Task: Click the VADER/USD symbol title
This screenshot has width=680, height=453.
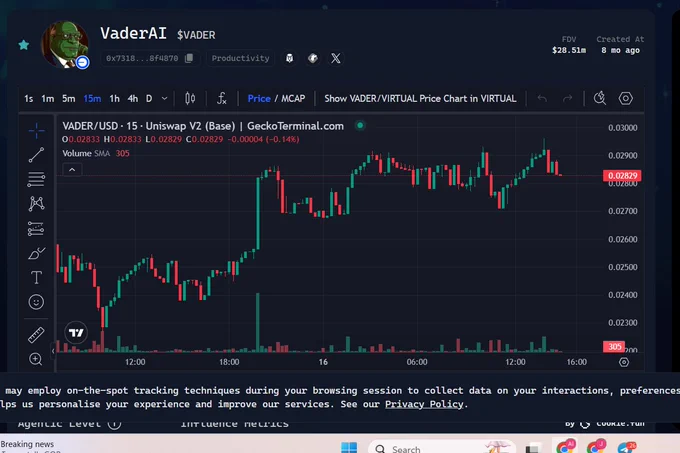Action: click(203, 126)
